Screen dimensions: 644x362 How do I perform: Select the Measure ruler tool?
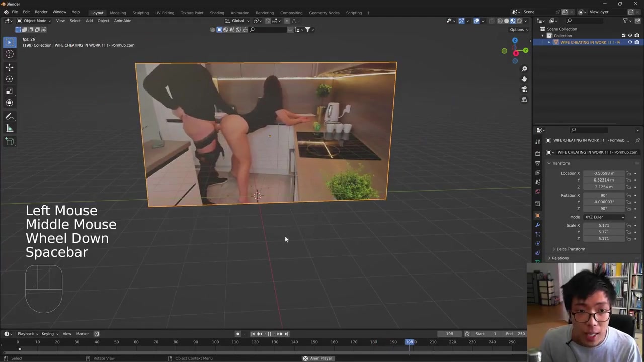pyautogui.click(x=9, y=128)
